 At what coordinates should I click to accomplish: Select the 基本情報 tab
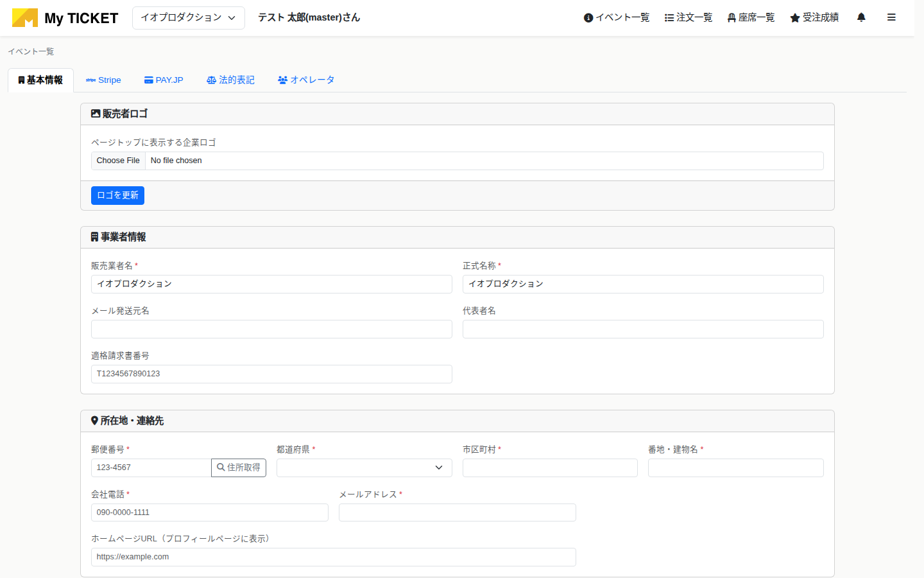point(40,80)
